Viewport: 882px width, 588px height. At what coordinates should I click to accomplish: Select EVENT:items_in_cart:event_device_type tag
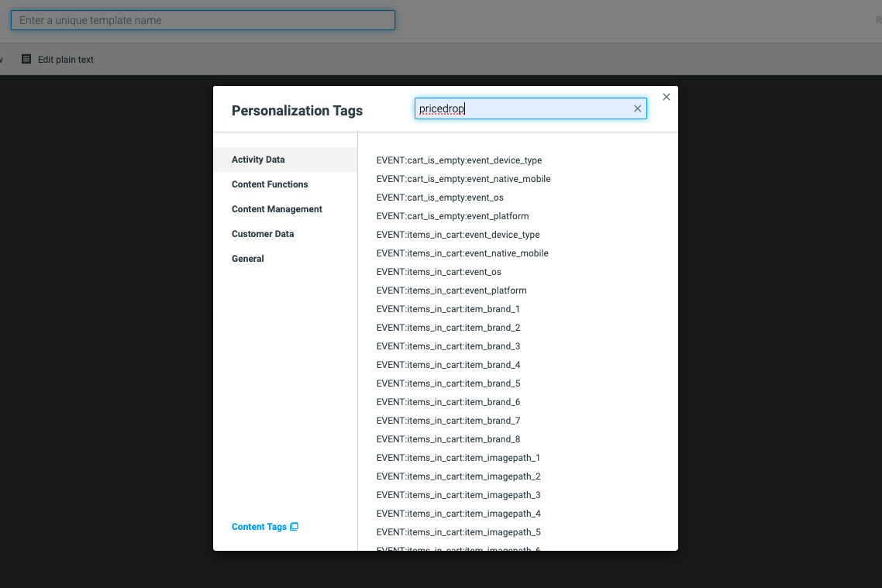tap(458, 235)
